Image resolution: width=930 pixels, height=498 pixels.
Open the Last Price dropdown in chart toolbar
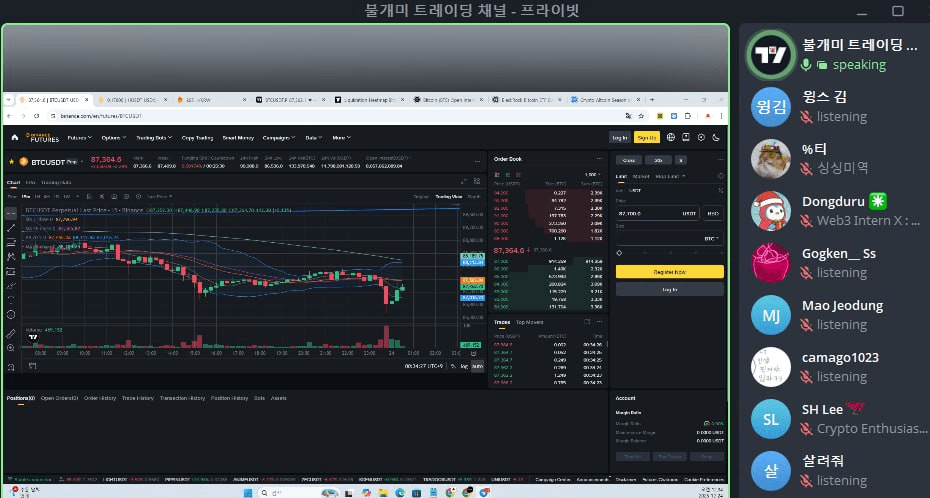point(160,196)
